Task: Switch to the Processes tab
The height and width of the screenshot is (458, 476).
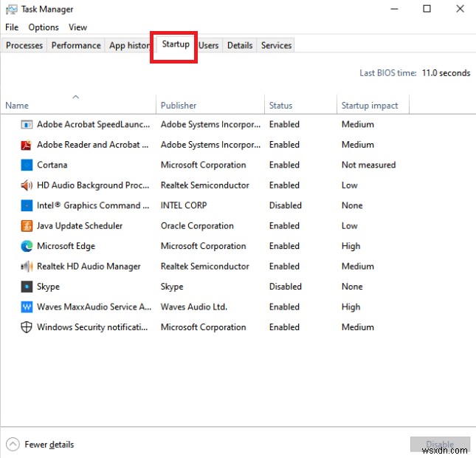Action: pyautogui.click(x=24, y=45)
